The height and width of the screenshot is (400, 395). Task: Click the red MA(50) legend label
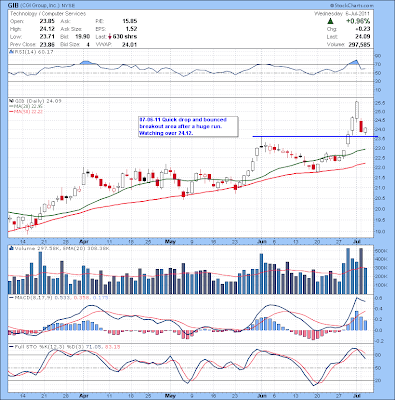click(x=25, y=111)
